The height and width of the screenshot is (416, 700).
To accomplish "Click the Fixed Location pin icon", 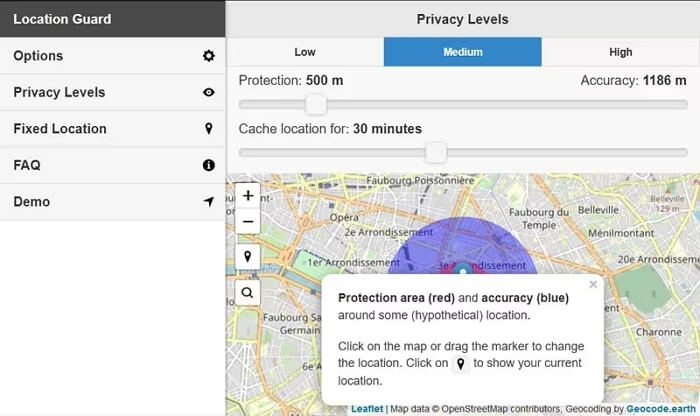I will [208, 129].
